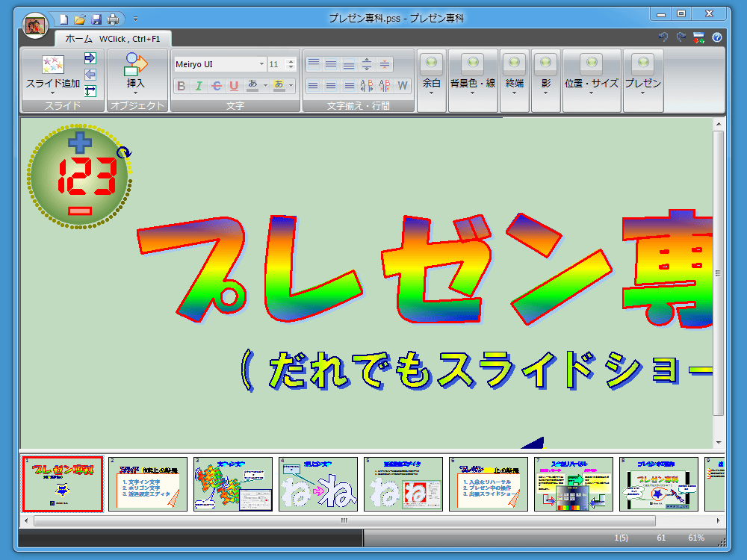Expand the quick access toolbar customize arrow
This screenshot has height=560, width=747.
(135, 19)
